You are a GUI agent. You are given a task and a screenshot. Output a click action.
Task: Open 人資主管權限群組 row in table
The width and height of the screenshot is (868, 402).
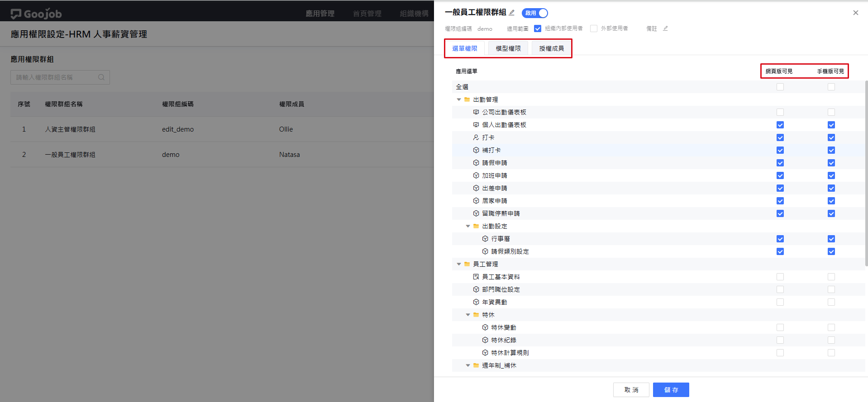pos(222,129)
